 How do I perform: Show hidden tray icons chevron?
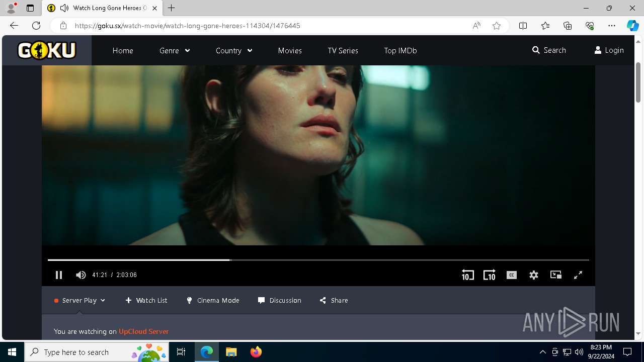pyautogui.click(x=542, y=352)
